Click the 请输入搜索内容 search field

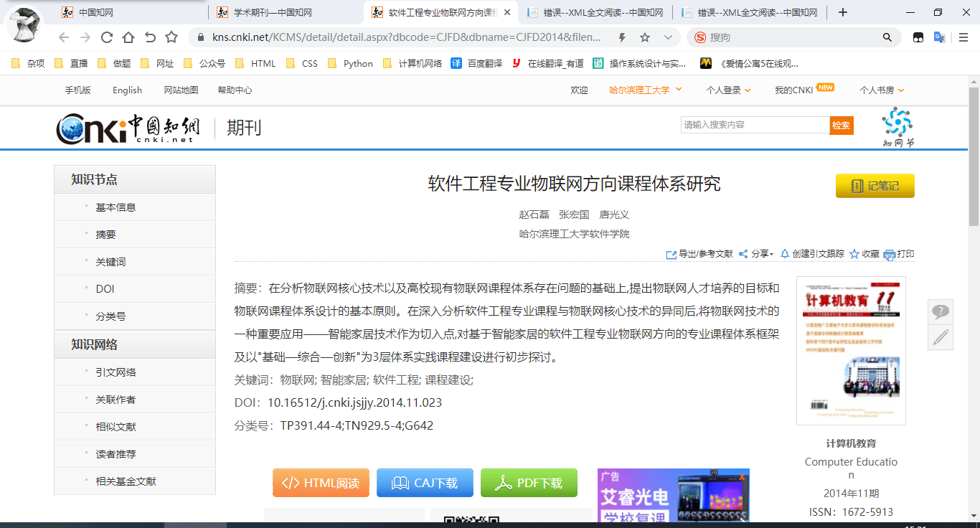click(x=754, y=125)
